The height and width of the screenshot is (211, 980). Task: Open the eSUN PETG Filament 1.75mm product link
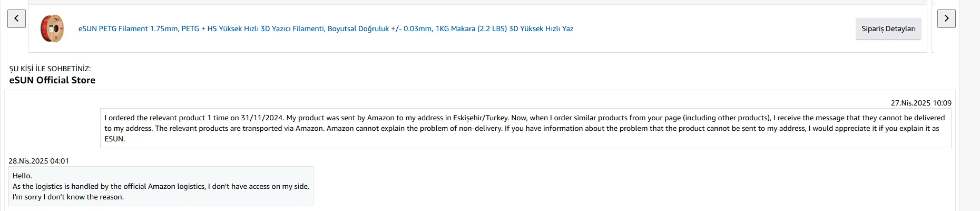point(326,28)
